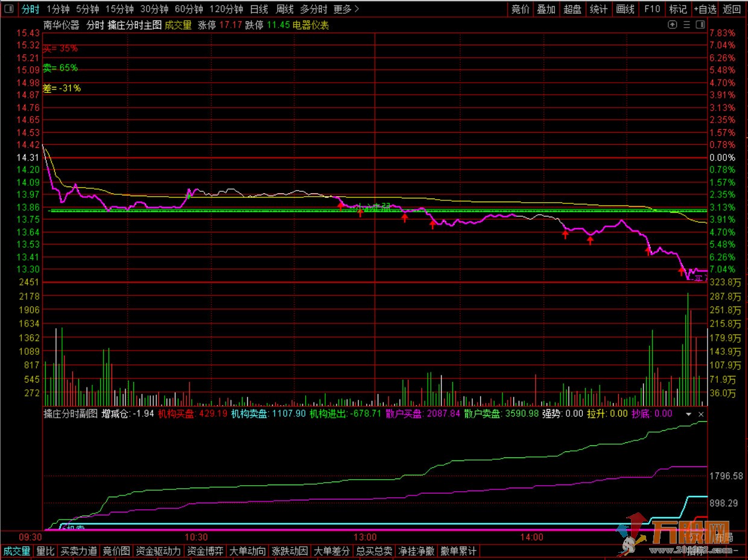Select the 净挂净撤 indicator tab
Image resolution: width=748 pixels, height=560 pixels.
point(416,551)
